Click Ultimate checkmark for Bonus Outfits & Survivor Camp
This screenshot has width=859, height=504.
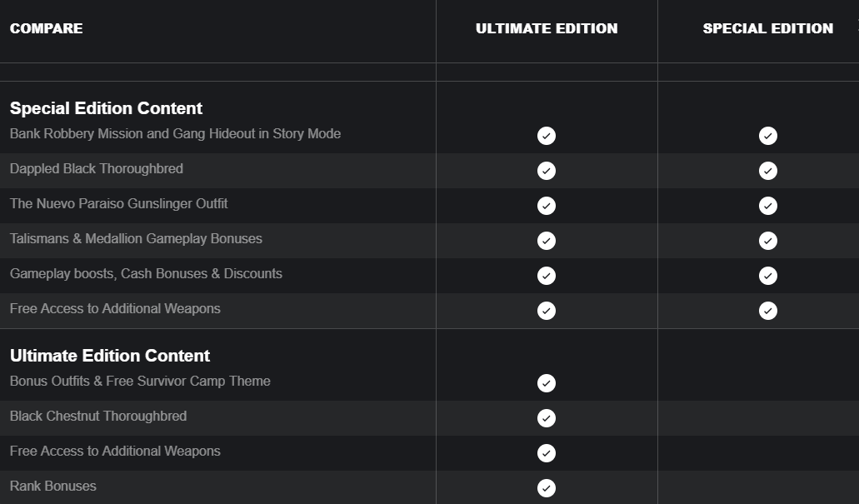[x=547, y=383]
